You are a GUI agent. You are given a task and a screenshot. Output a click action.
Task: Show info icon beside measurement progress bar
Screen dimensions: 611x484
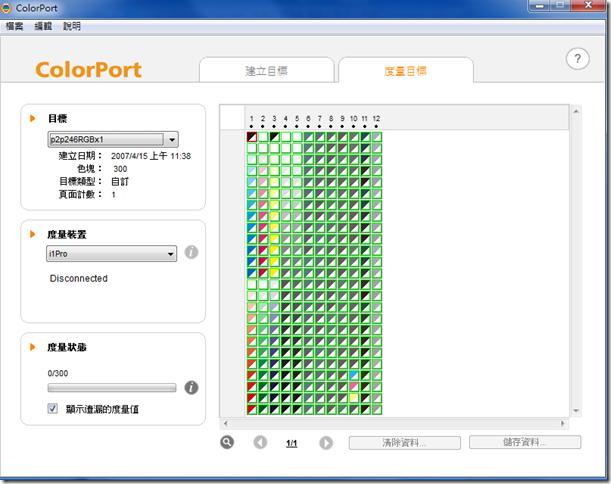(x=191, y=387)
